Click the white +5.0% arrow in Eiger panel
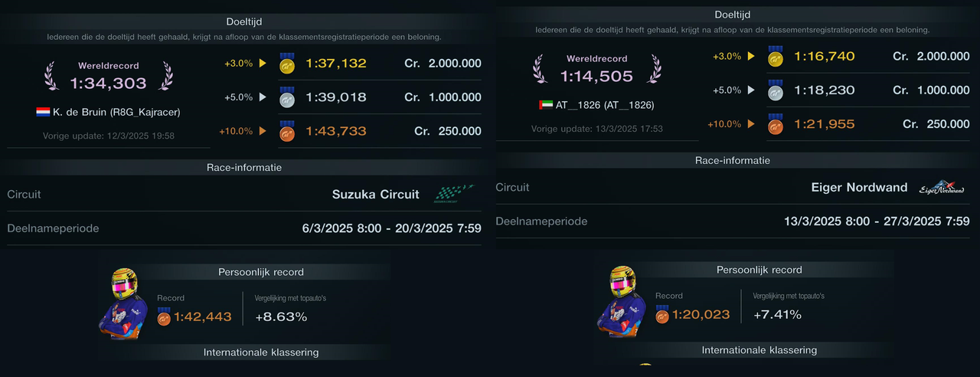The width and height of the screenshot is (980, 377). (752, 90)
